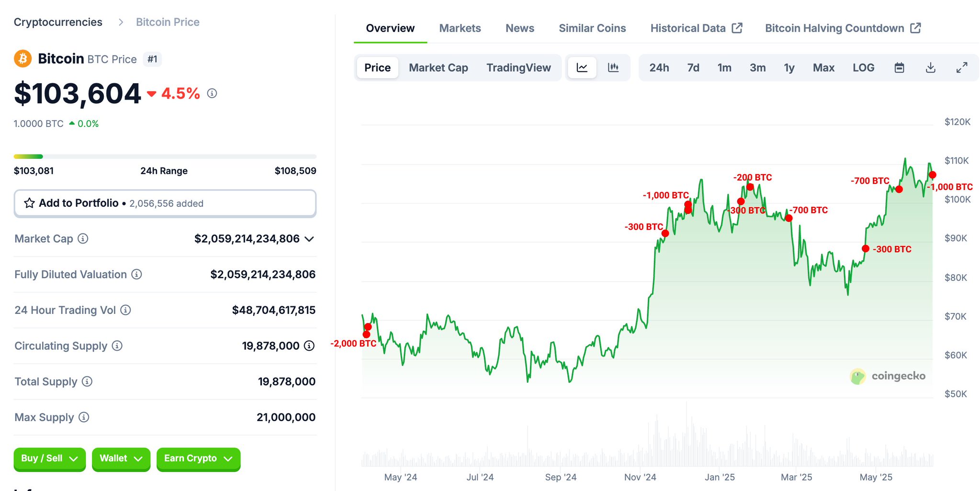Click the 24h Range progress bar
The image size is (980, 491).
pos(165,156)
